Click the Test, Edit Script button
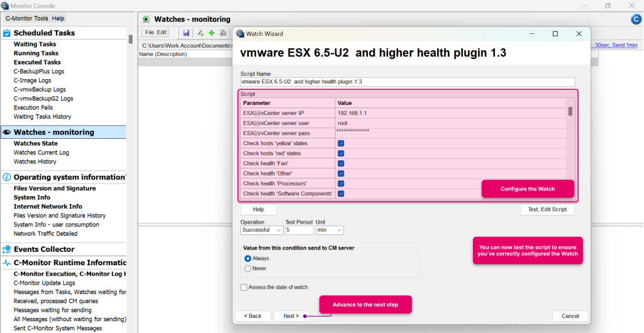The image size is (644, 333). tap(547, 209)
